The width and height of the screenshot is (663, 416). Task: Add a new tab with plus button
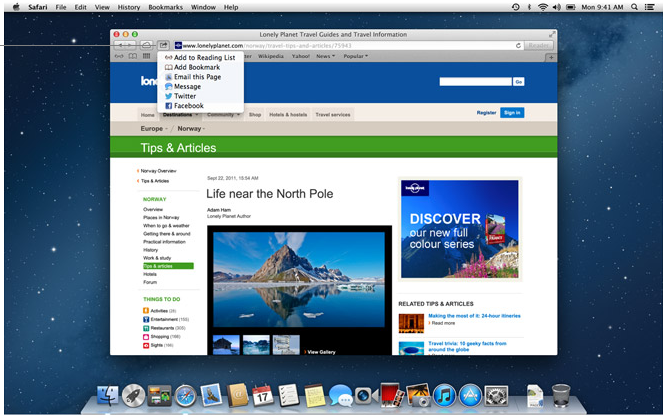tap(551, 57)
